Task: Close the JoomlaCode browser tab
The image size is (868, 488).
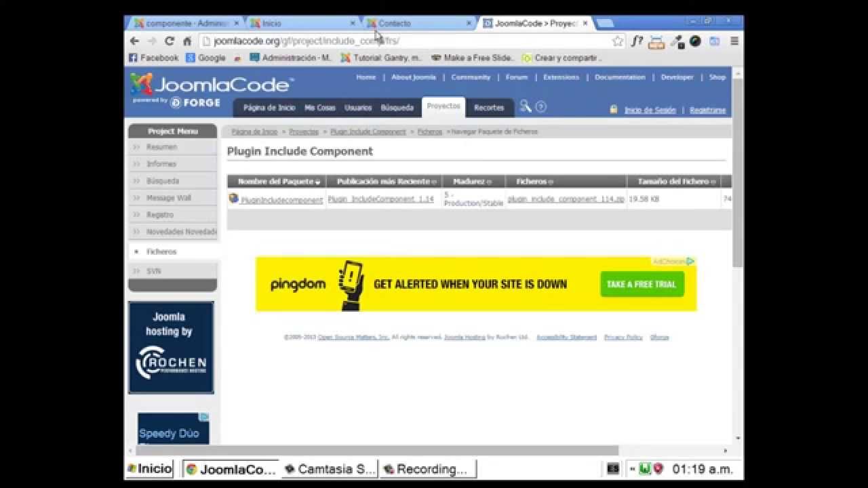Action: point(585,23)
